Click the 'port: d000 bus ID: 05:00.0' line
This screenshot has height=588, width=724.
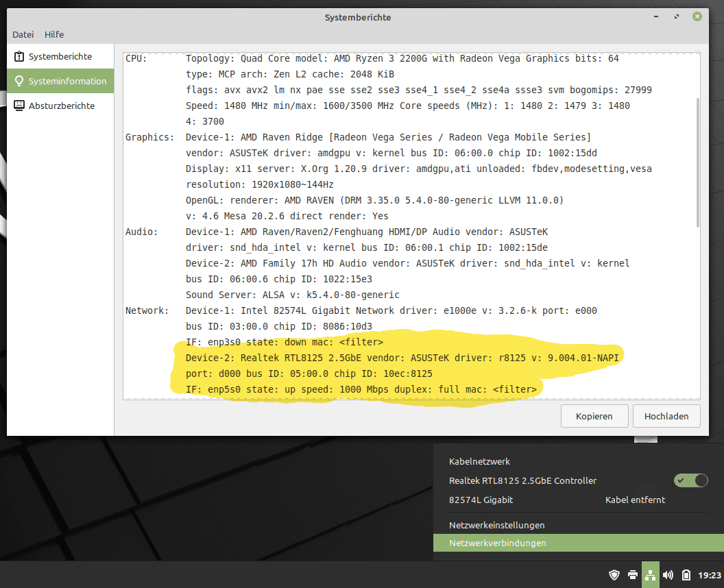click(x=309, y=374)
